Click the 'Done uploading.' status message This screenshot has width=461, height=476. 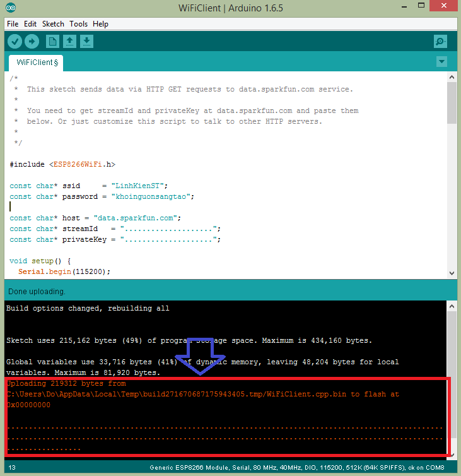click(37, 292)
